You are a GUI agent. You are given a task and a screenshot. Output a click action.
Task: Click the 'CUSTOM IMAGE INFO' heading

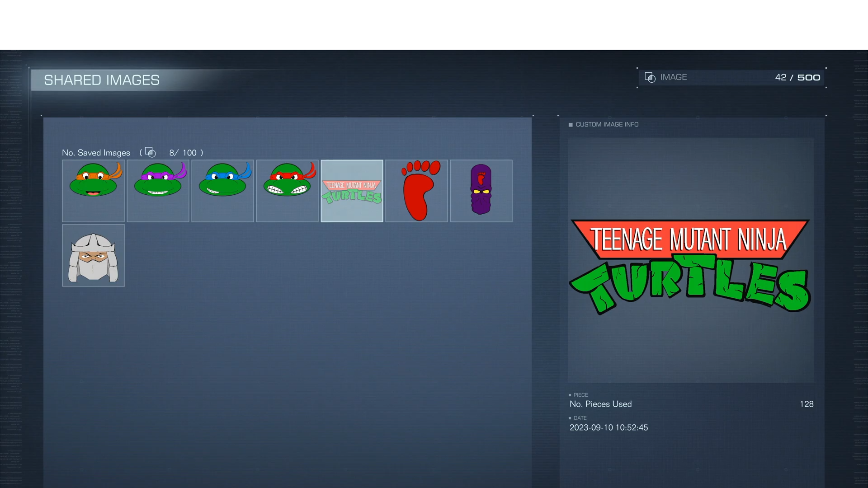click(x=607, y=124)
